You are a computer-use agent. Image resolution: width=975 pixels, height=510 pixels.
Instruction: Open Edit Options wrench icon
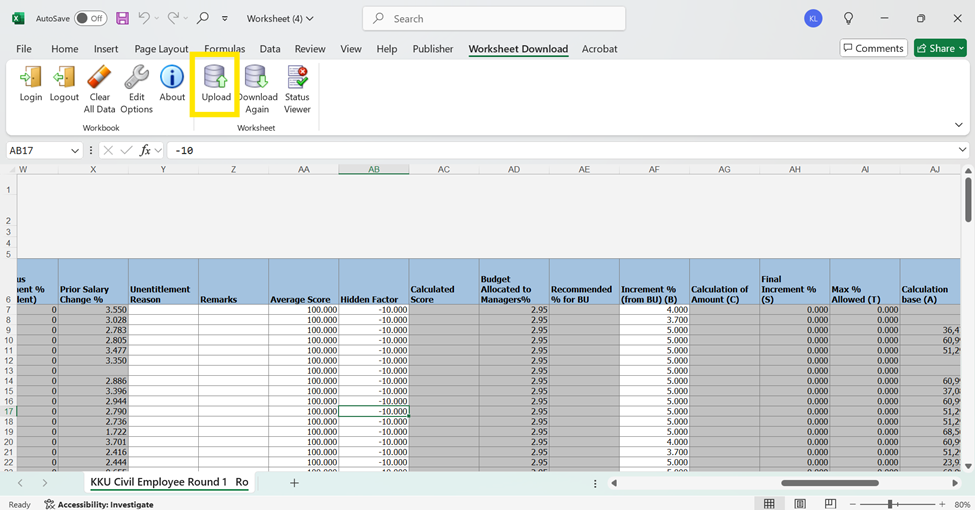[136, 88]
